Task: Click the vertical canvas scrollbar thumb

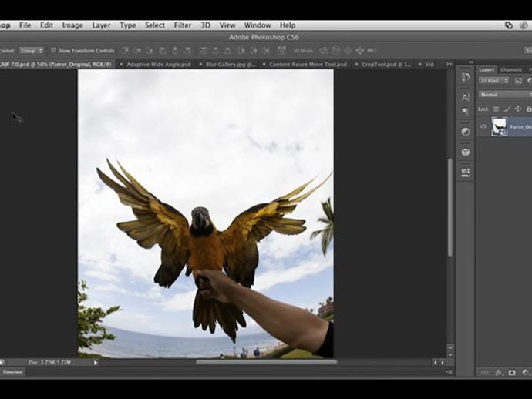Action: pyautogui.click(x=450, y=207)
